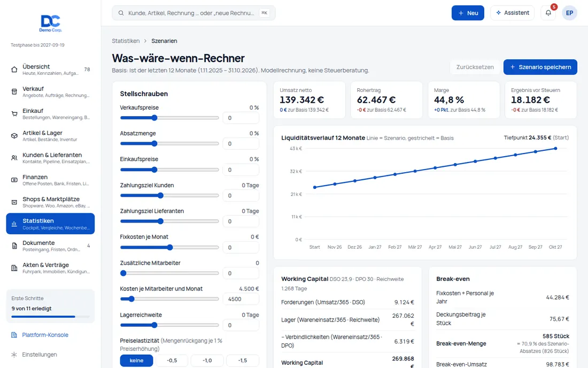The height and width of the screenshot is (368, 588).
Task: Open Finanzen in the sidebar
Action: (50, 180)
